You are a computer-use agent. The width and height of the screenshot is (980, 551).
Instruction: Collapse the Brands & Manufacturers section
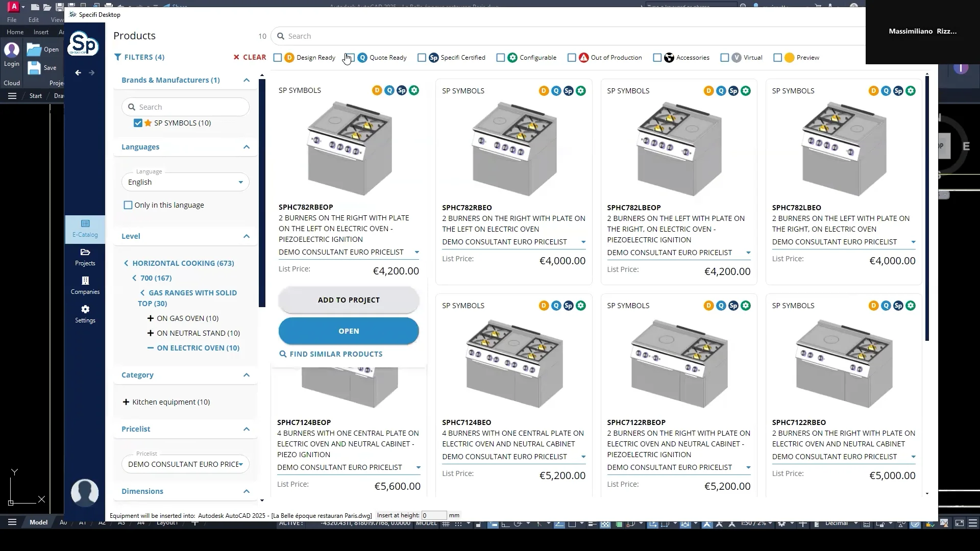247,80
